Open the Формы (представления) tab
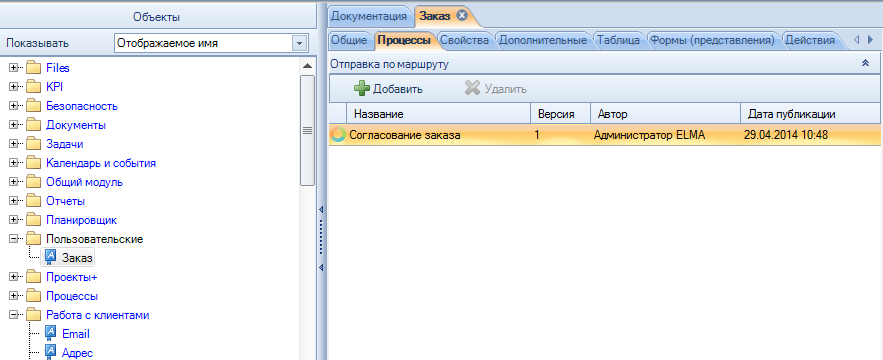 point(712,40)
